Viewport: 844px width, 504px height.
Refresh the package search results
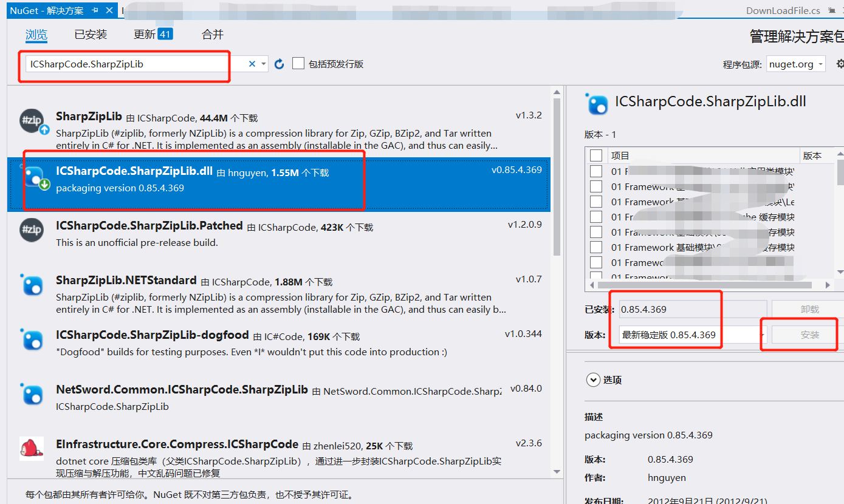point(280,64)
